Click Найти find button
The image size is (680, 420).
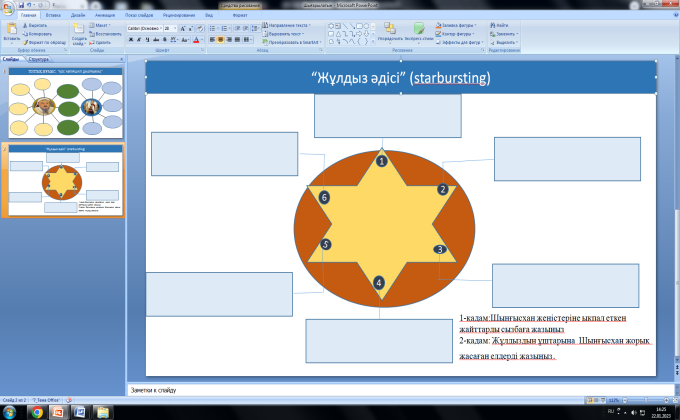tap(499, 26)
